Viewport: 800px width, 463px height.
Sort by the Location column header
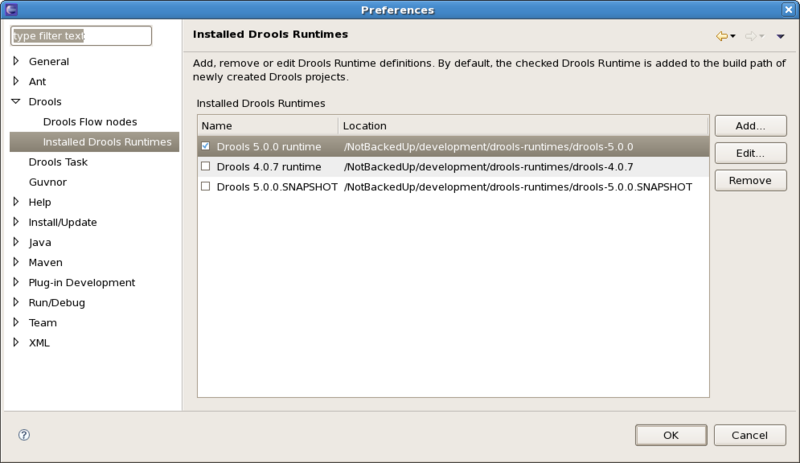[x=523, y=126]
